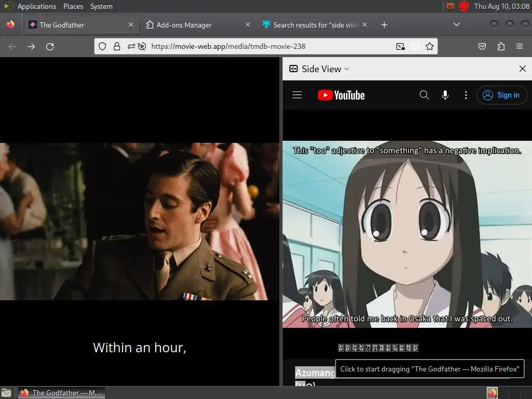Focus the movie-web.app URL field
The width and height of the screenshot is (532, 399).
coord(228,46)
